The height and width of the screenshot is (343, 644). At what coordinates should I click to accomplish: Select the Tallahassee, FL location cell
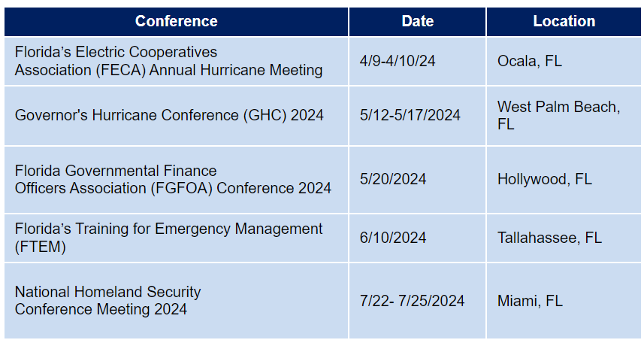click(x=549, y=238)
